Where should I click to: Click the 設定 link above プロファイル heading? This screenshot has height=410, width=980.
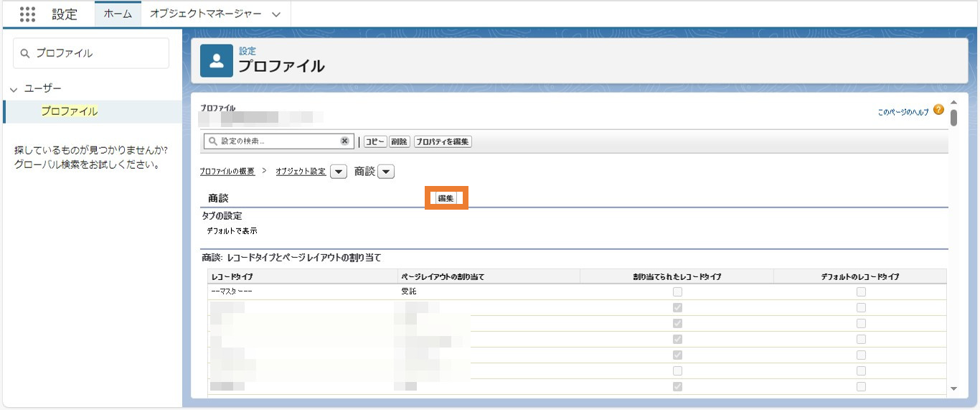coord(247,52)
